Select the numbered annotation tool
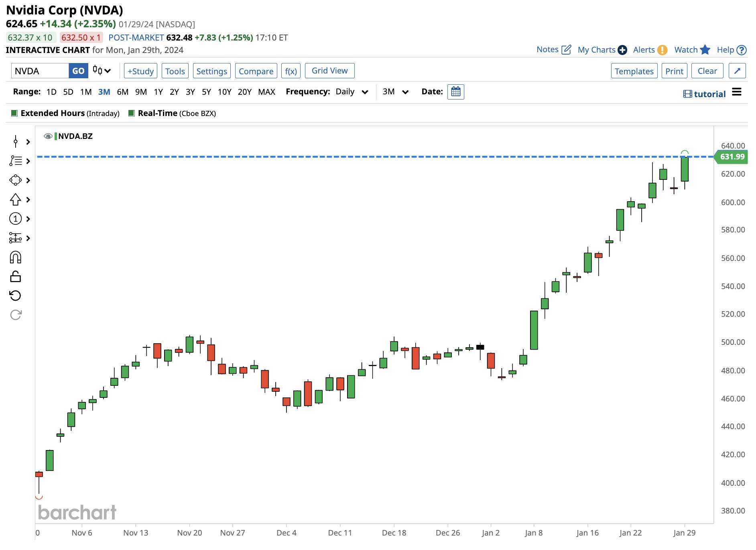Image resolution: width=756 pixels, height=550 pixels. tap(16, 219)
